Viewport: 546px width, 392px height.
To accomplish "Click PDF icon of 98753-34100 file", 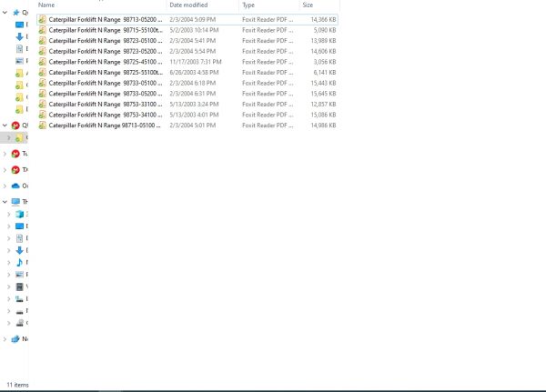I will tap(42, 115).
